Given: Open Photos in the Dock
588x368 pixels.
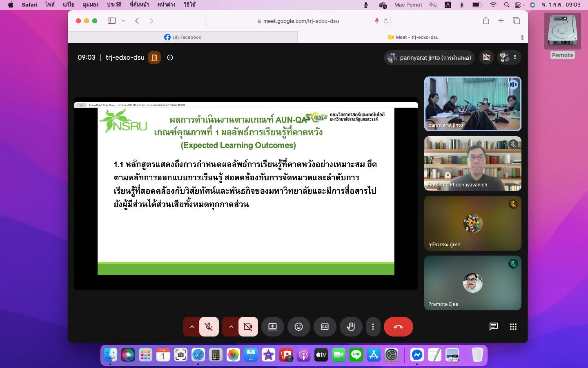Looking at the screenshot, I should 233,355.
